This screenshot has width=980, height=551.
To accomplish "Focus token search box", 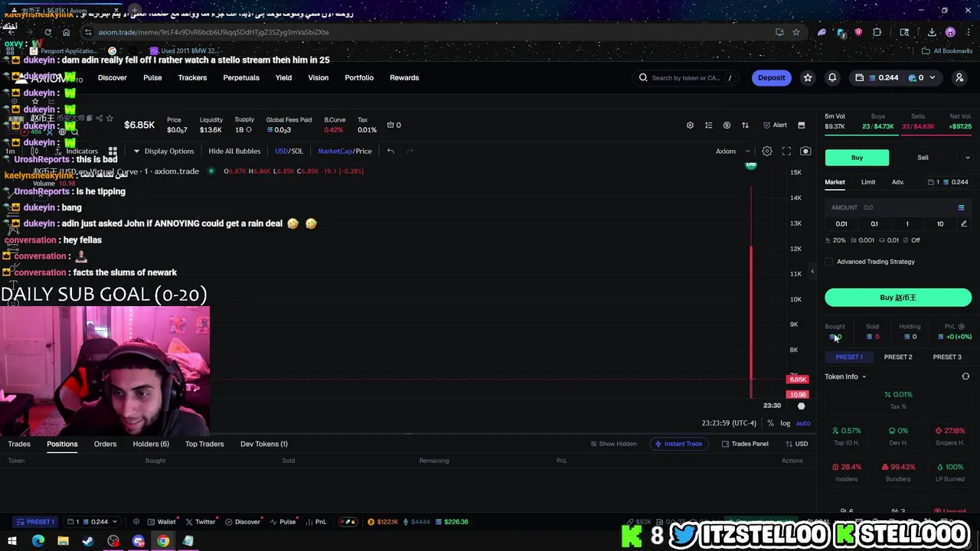I will 685,77.
